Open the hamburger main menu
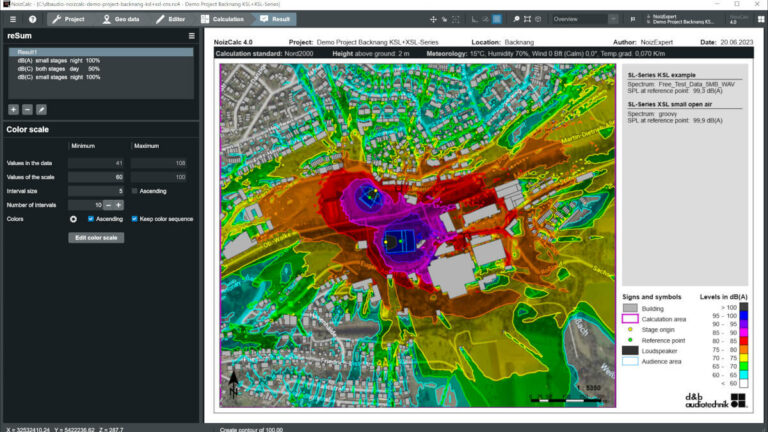768x432 pixels. (x=13, y=19)
